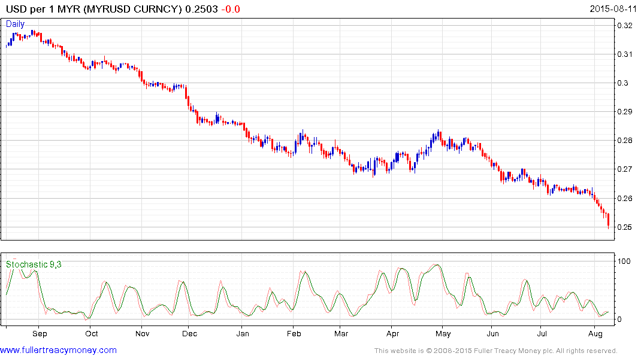Click the Aug month label
This screenshot has width=644, height=359.
(595, 333)
